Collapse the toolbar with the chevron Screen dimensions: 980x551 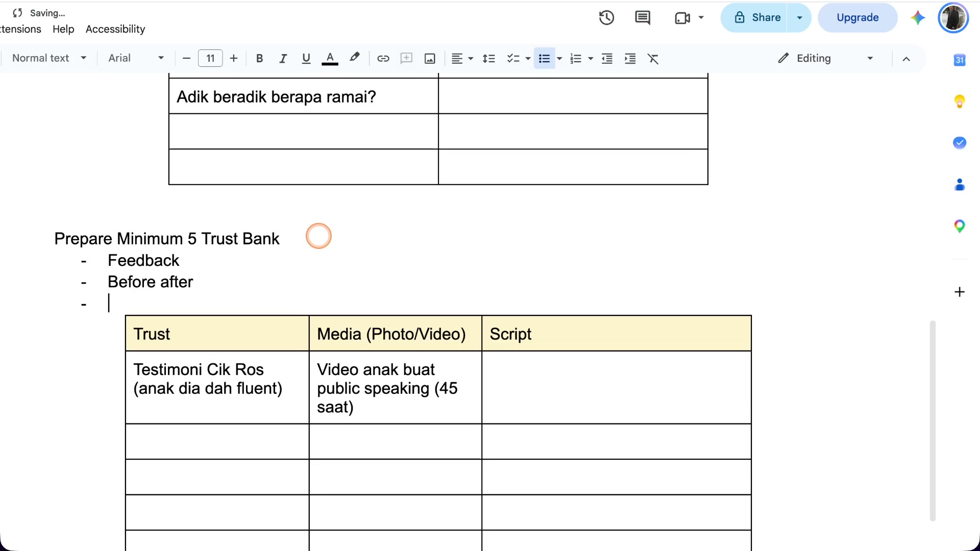(x=906, y=59)
